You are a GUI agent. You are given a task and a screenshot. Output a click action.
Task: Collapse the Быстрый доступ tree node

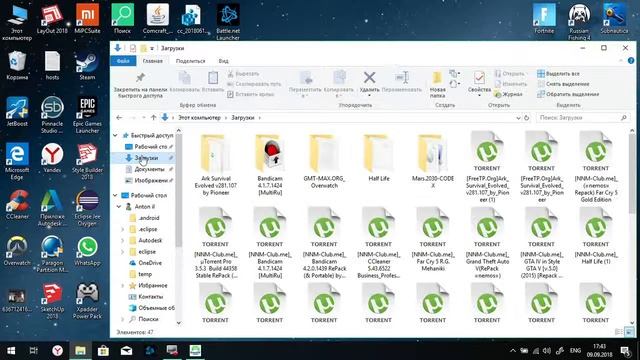tap(116, 135)
